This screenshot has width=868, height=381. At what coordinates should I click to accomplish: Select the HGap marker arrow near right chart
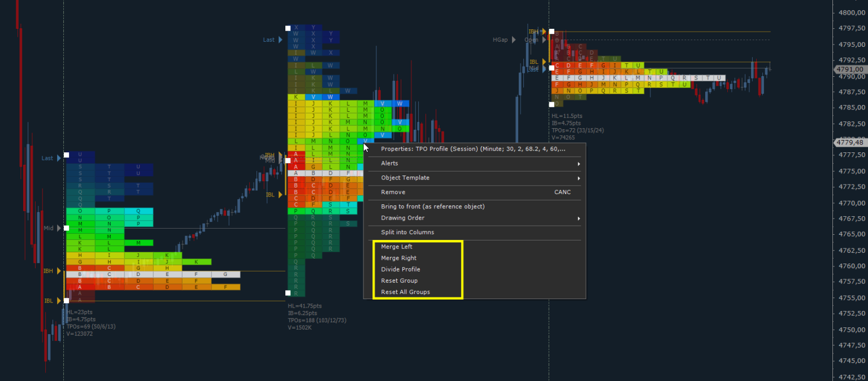[x=515, y=40]
